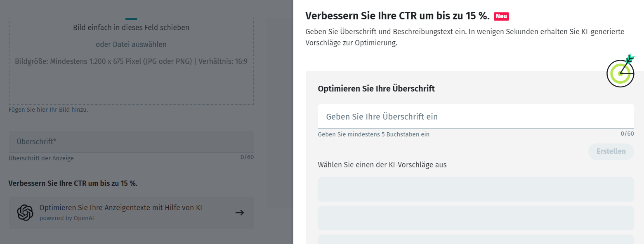Viewport: 644px width, 244px height.
Task: Click the "Geben Sie mindestens 5 Buchstaben ein" hint
Action: tap(373, 134)
